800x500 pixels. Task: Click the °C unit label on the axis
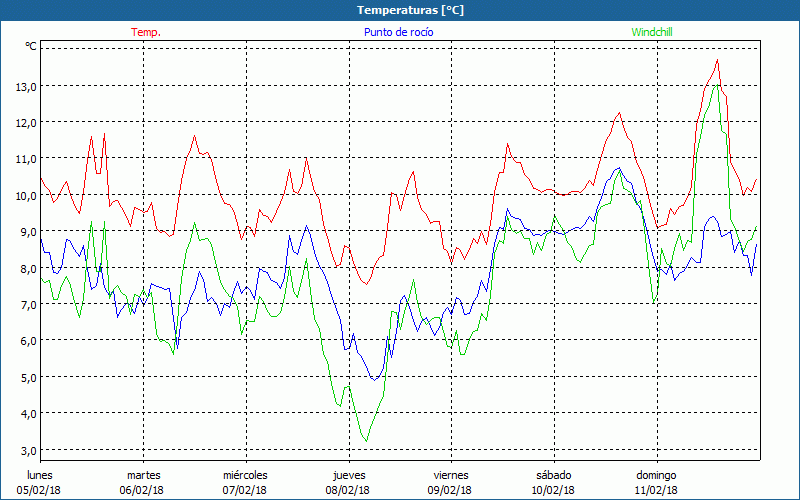point(30,46)
